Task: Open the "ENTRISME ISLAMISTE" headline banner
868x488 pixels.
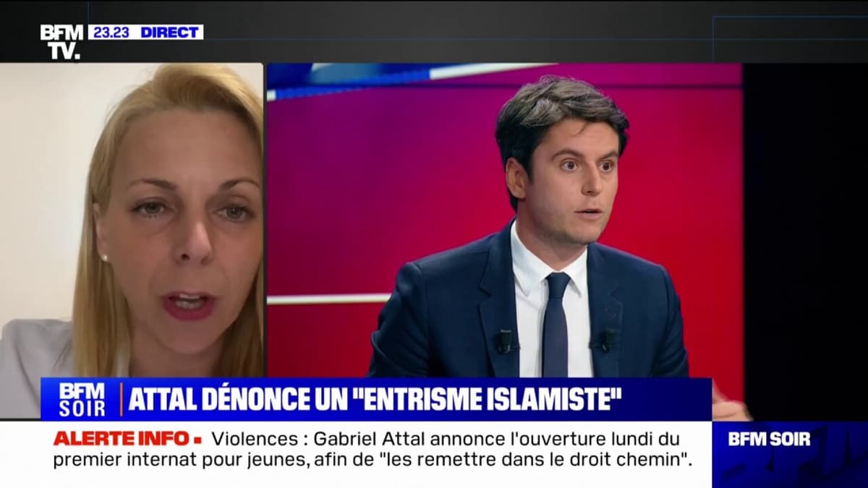Action: pos(375,399)
